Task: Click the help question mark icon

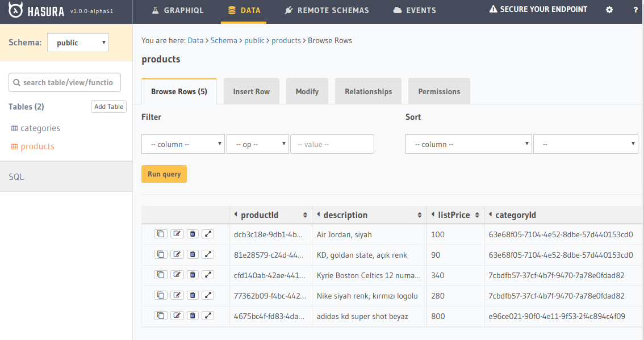Action: click(x=635, y=10)
